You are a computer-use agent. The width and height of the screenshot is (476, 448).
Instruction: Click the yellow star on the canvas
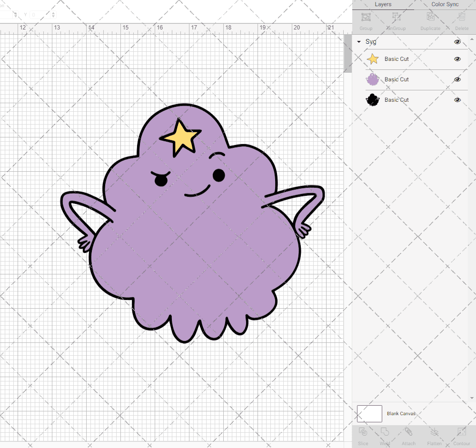(x=181, y=137)
